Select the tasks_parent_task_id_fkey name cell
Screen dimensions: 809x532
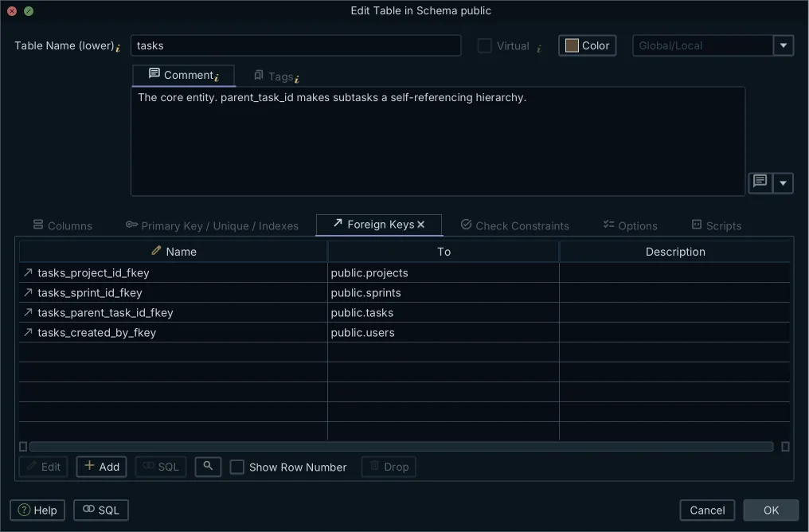click(x=173, y=312)
